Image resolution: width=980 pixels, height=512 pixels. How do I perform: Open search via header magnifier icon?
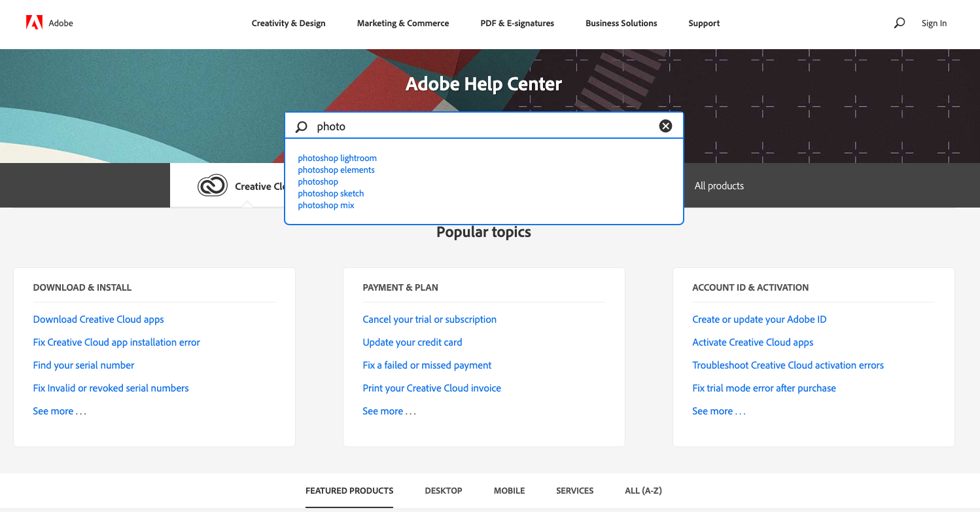coord(900,23)
